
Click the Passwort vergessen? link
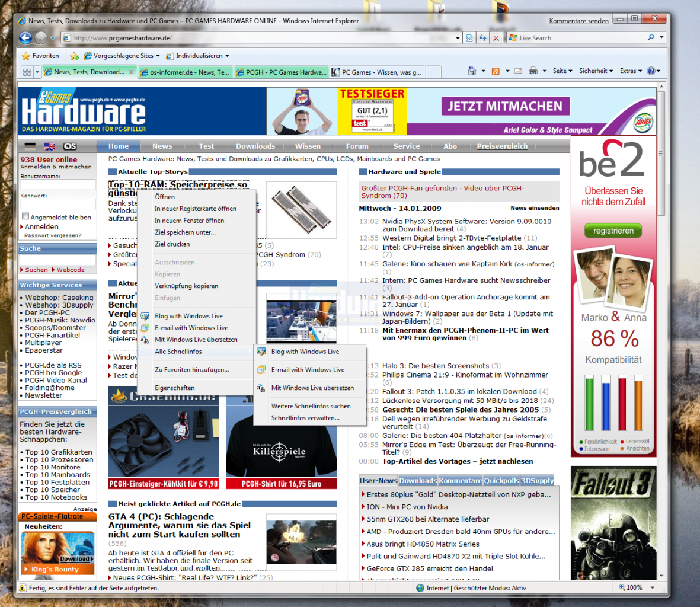(53, 236)
